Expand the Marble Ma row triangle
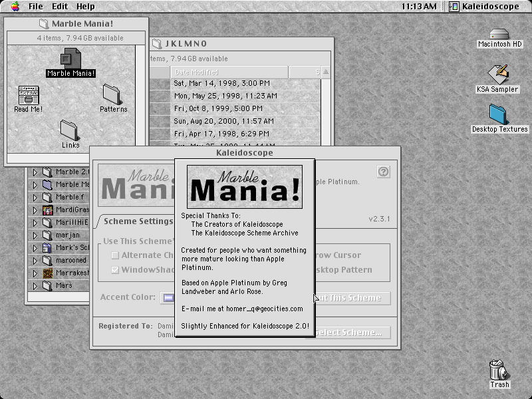The image size is (532, 399). 35,185
